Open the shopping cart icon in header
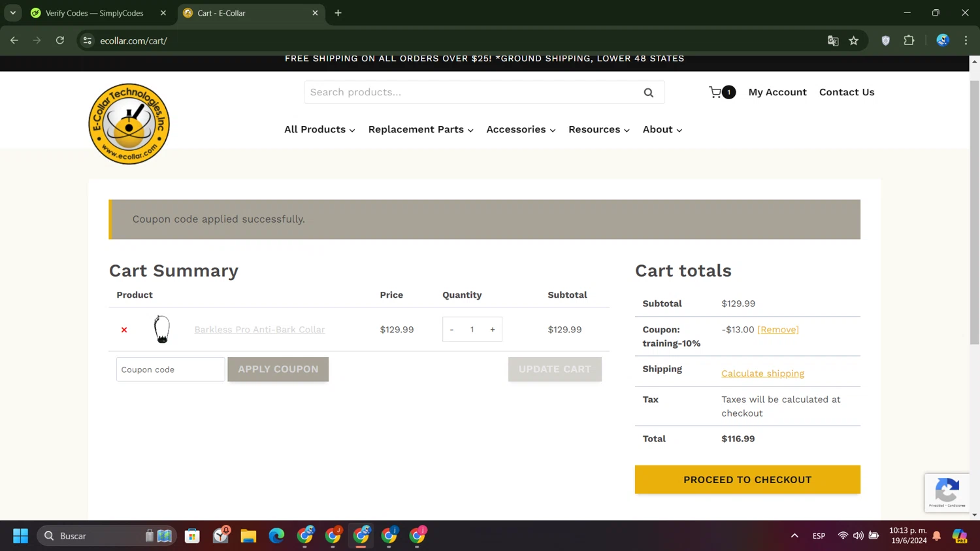The height and width of the screenshot is (551, 980). (722, 92)
